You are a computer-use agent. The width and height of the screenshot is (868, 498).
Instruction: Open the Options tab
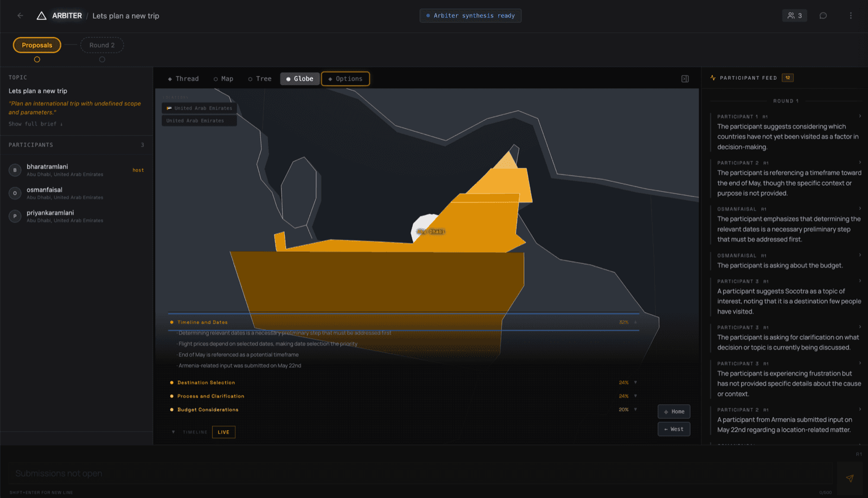(346, 79)
